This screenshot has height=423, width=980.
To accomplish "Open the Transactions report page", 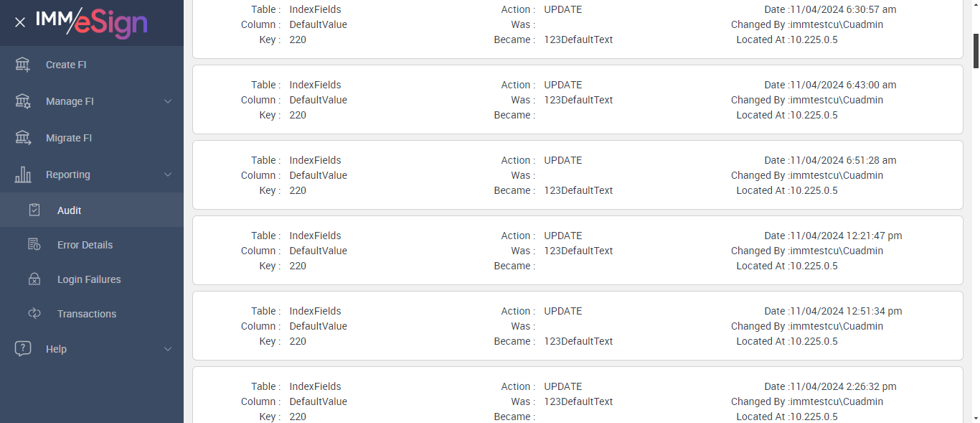I will [x=87, y=314].
